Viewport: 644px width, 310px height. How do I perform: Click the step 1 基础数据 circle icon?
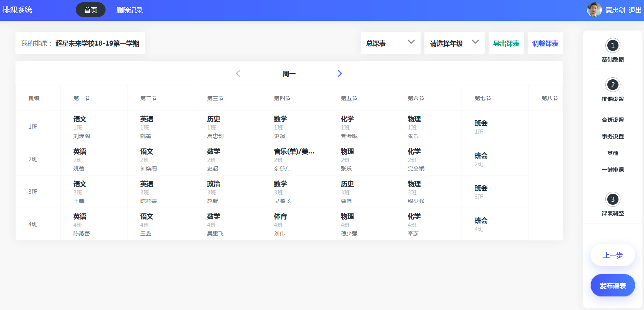[x=613, y=46]
